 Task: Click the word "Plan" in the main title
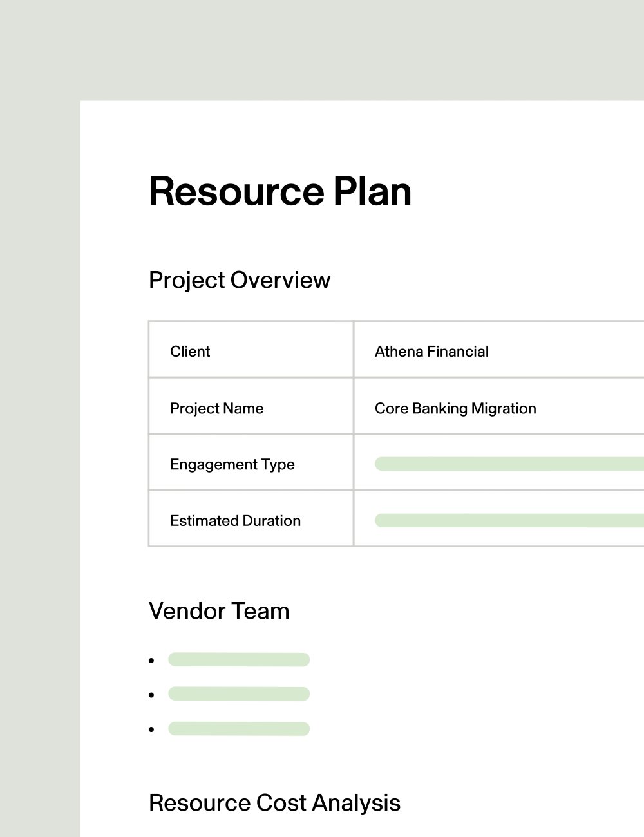coord(372,192)
